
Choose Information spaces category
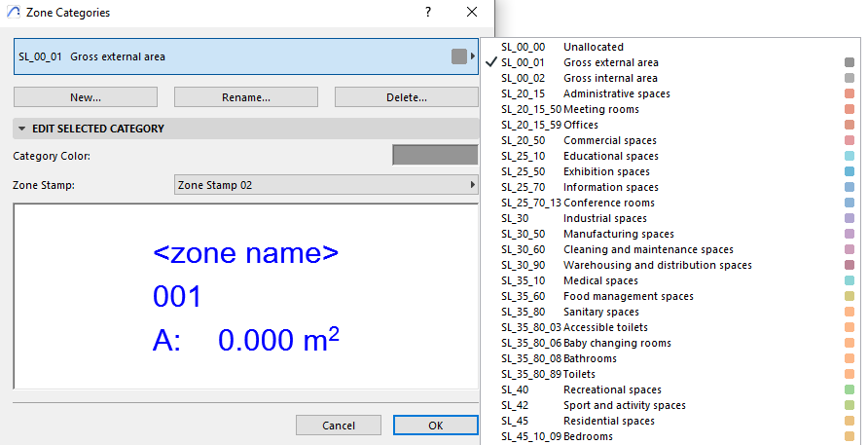[670, 187]
